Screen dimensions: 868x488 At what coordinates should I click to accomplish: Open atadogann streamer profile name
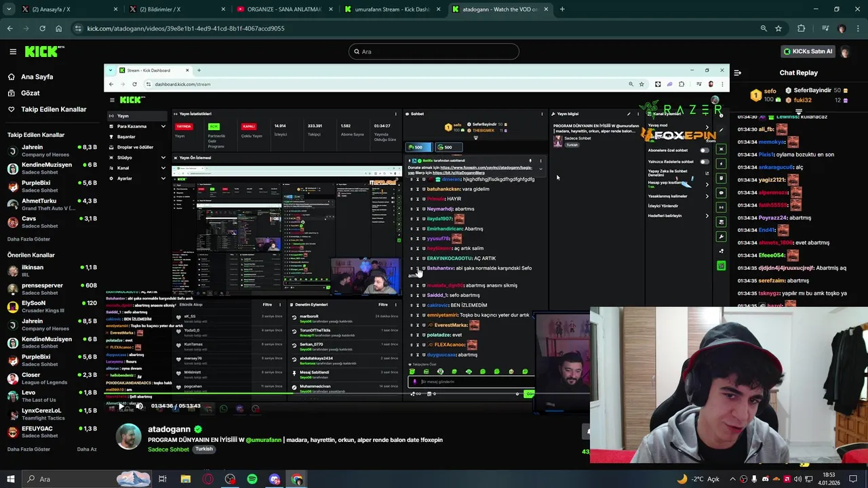coord(169,429)
